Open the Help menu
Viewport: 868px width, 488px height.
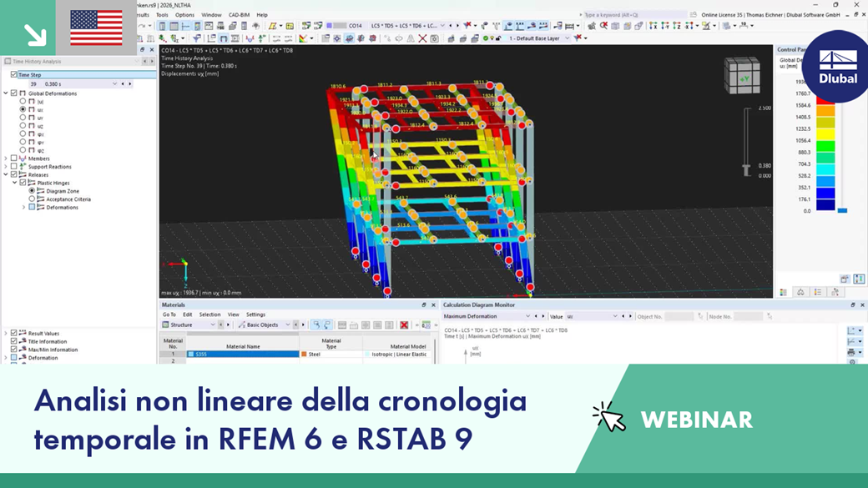(x=262, y=15)
